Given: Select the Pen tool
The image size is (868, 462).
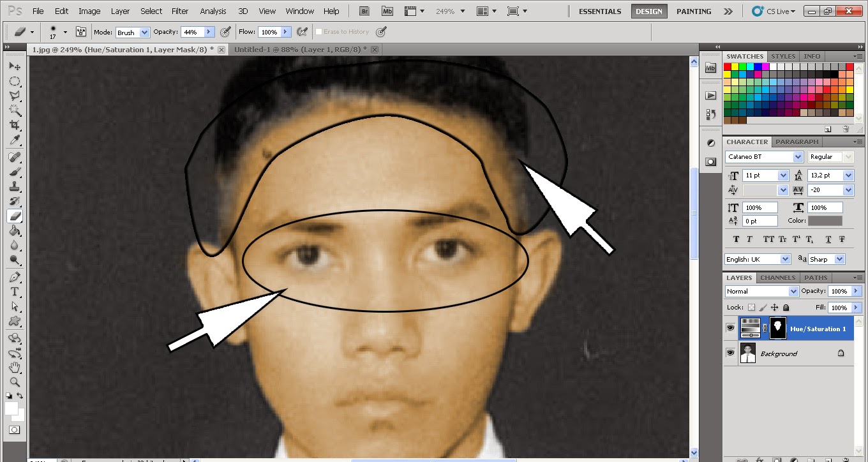Looking at the screenshot, I should [x=15, y=277].
